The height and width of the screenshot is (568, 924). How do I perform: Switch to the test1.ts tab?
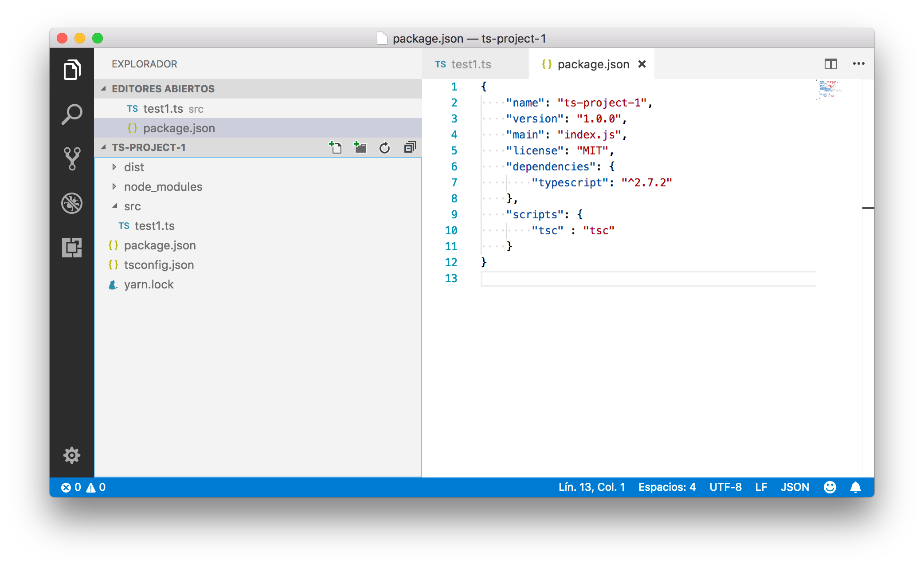click(471, 64)
